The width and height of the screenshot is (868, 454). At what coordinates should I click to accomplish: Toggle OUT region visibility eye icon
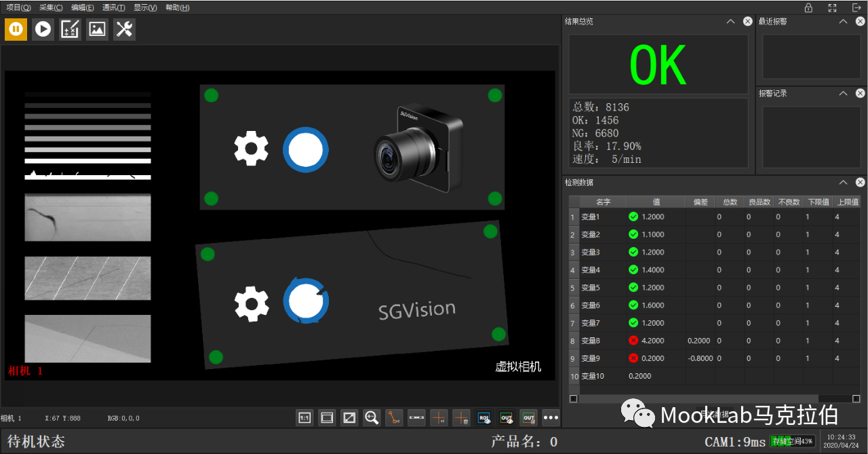pos(506,418)
